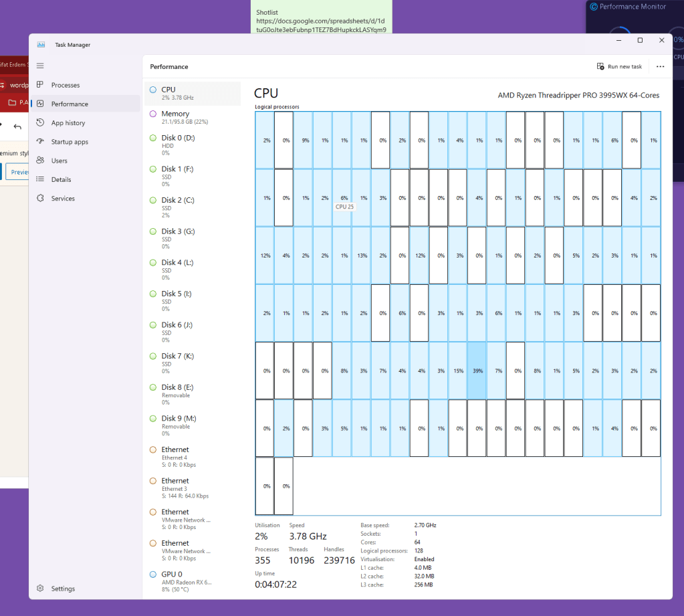The width and height of the screenshot is (684, 616).
Task: Select the GPU 0 AMD Radeon entry
Action: pyautogui.click(x=193, y=581)
